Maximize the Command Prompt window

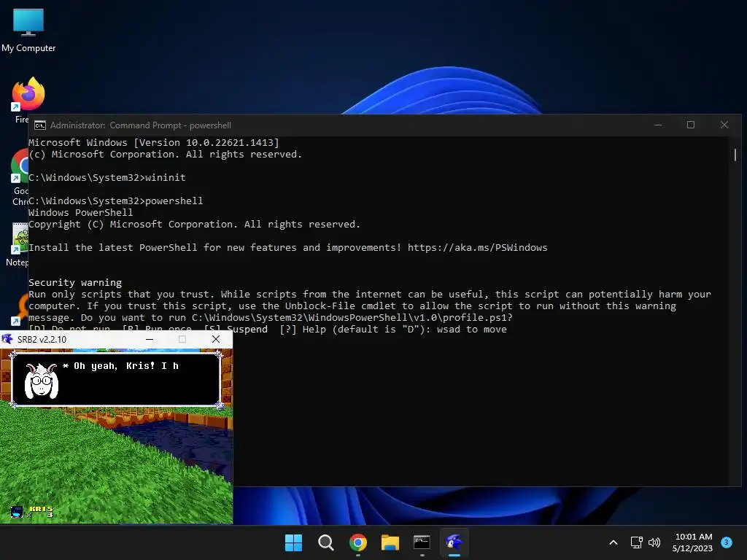pos(691,125)
